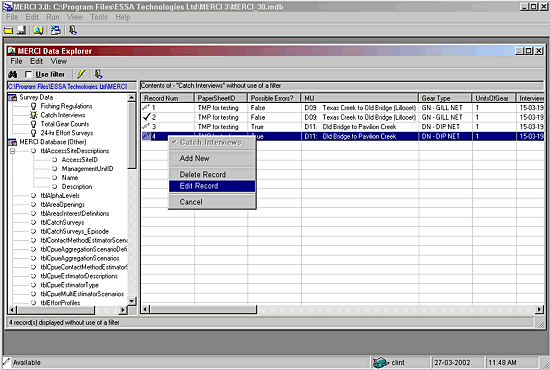Click the tree panel scroll-down arrow

[132, 301]
